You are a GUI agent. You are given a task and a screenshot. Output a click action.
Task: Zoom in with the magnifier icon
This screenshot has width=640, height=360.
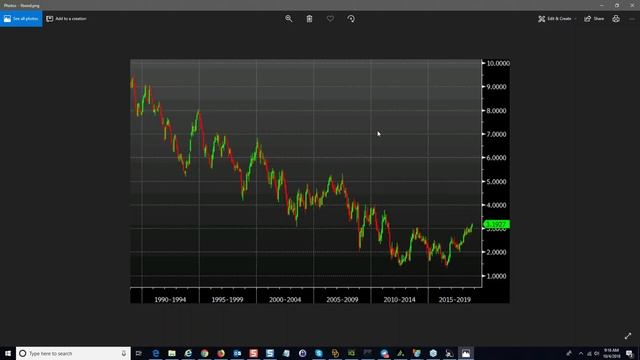click(289, 19)
